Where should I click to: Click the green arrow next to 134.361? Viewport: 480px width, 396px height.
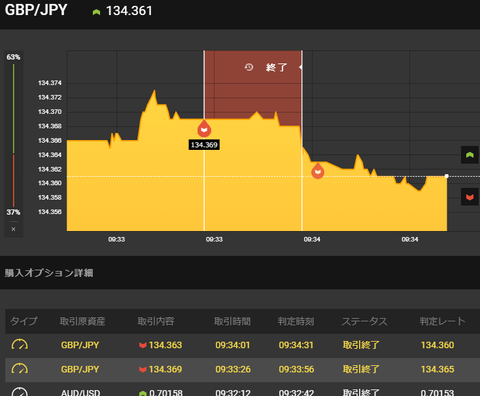pyautogui.click(x=96, y=12)
